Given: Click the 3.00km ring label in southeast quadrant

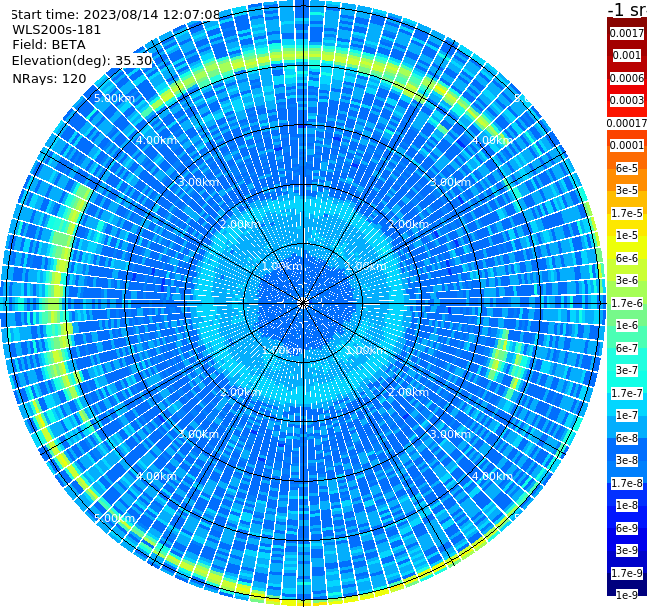Looking at the screenshot, I should 450,434.
